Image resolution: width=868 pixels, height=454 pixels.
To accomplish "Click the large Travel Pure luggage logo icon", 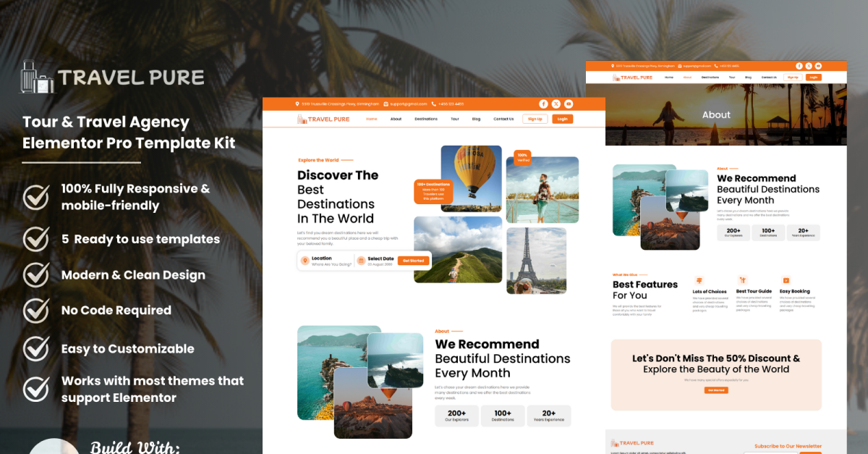I will pyautogui.click(x=36, y=77).
